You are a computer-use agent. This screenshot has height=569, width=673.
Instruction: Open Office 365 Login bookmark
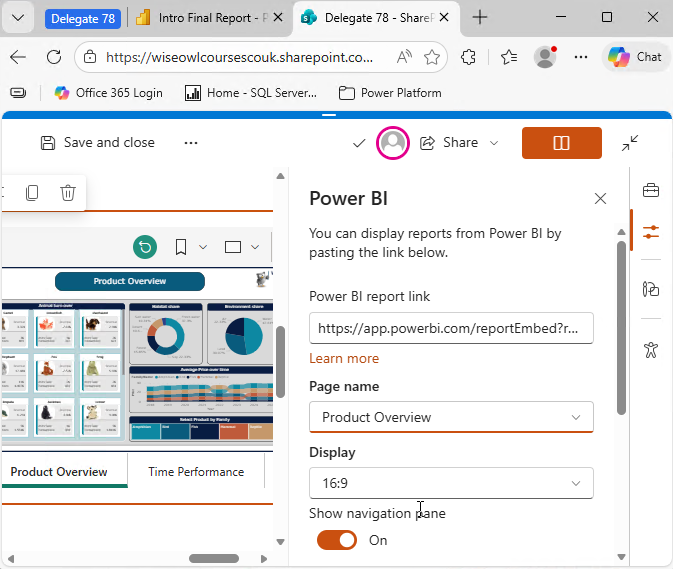tap(108, 93)
